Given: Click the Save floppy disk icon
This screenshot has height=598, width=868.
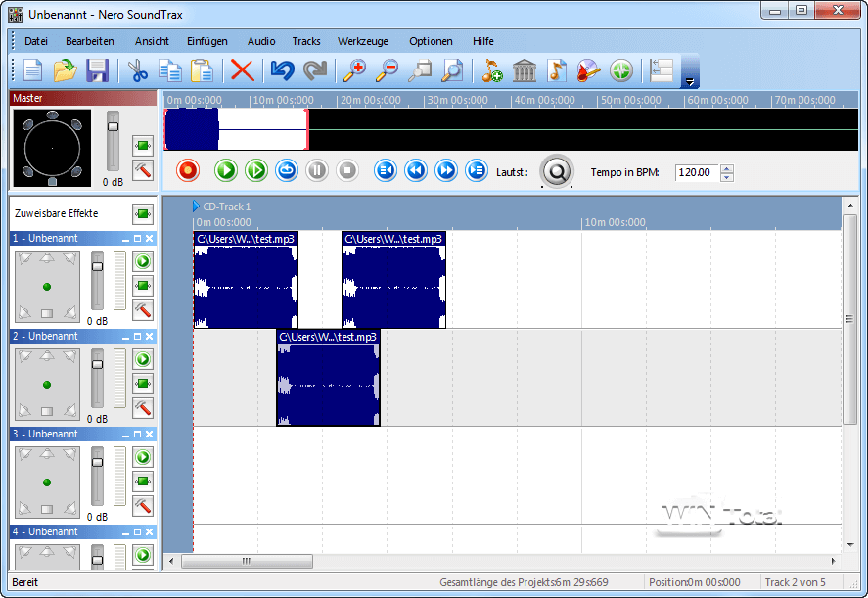Looking at the screenshot, I should tap(98, 70).
